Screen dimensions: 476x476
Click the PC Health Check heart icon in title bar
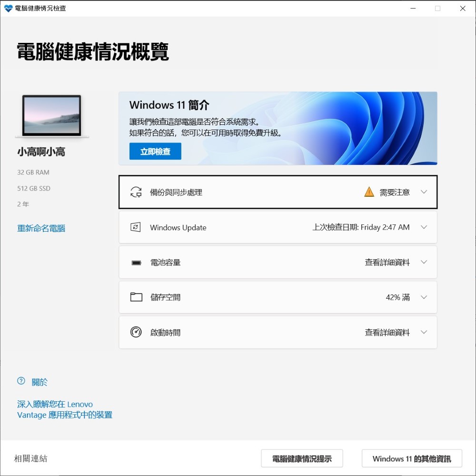pyautogui.click(x=8, y=8)
